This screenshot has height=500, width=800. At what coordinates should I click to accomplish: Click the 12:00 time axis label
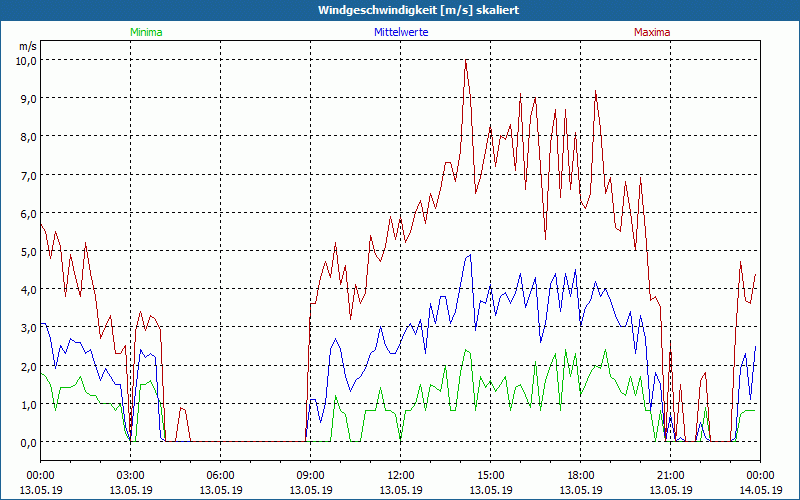click(x=401, y=476)
